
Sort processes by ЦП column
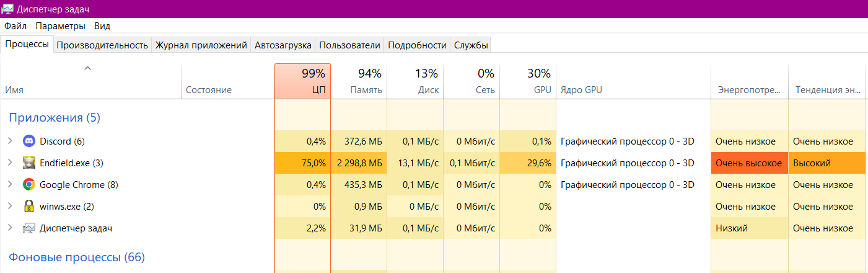coord(302,81)
